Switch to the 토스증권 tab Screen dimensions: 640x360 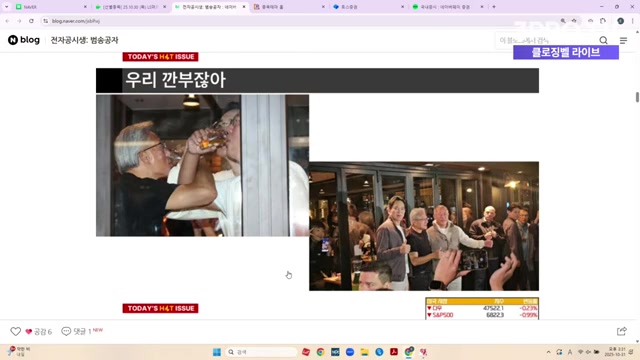click(367, 7)
